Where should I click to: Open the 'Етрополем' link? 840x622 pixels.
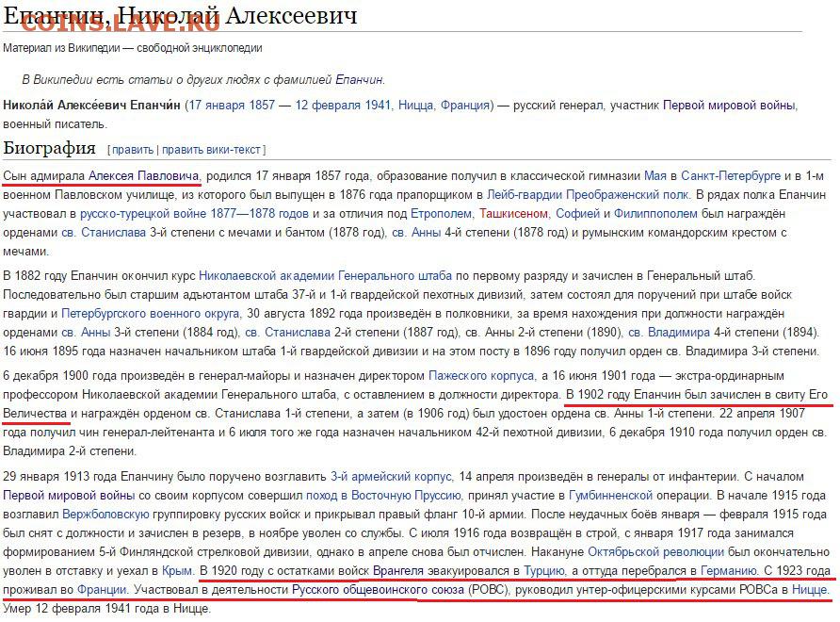point(441,213)
